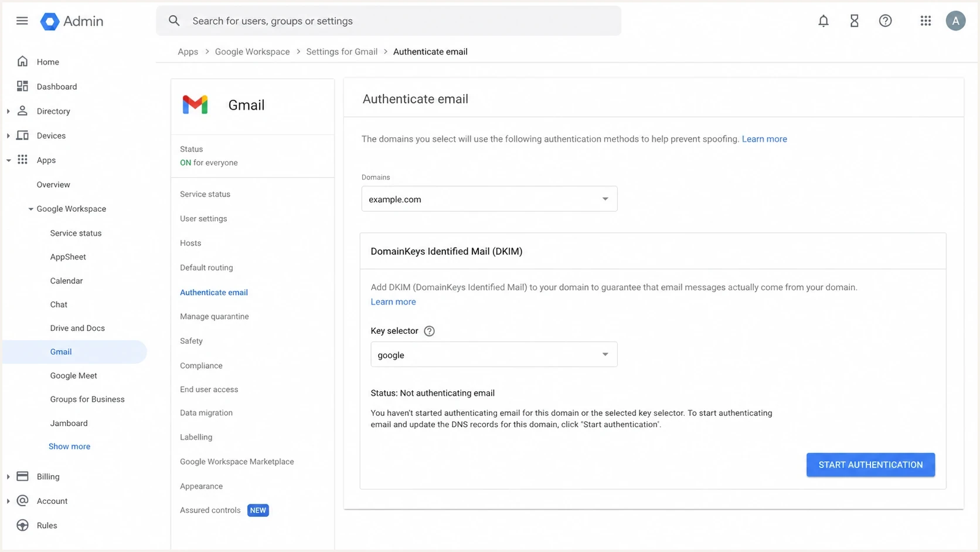Image resolution: width=980 pixels, height=552 pixels.
Task: Click the Gmail logo icon
Action: [195, 105]
